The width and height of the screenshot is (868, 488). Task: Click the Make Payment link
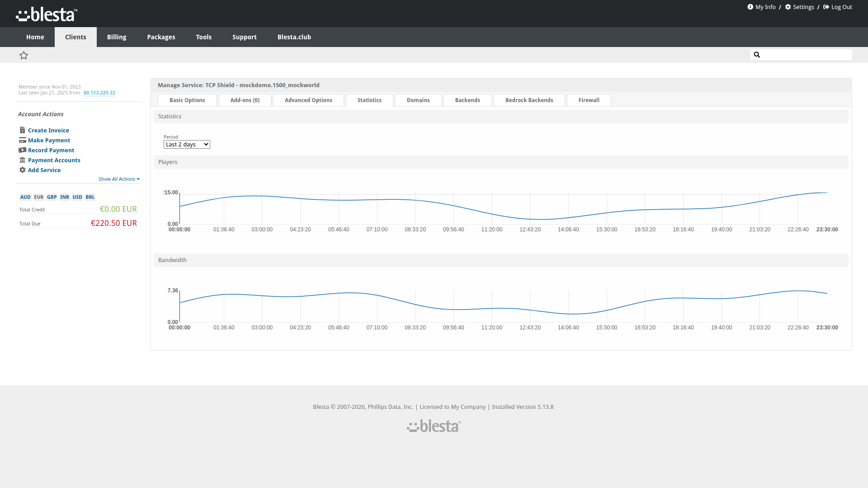click(49, 140)
